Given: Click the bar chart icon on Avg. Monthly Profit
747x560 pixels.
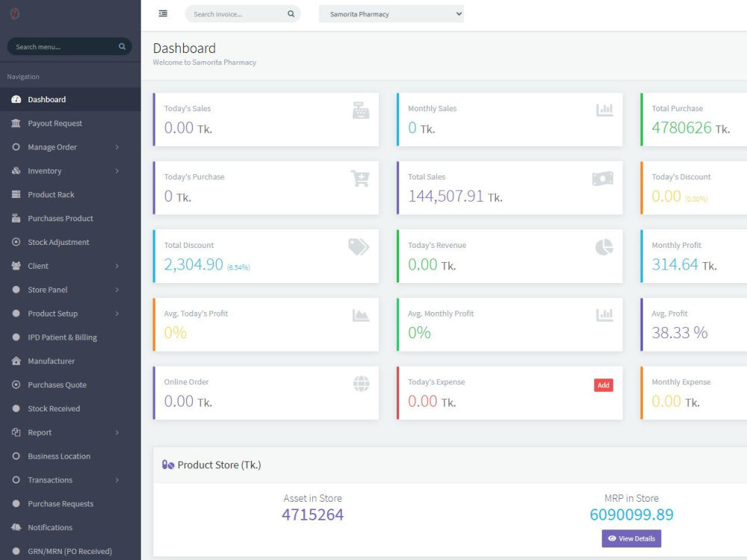Looking at the screenshot, I should [x=604, y=315].
